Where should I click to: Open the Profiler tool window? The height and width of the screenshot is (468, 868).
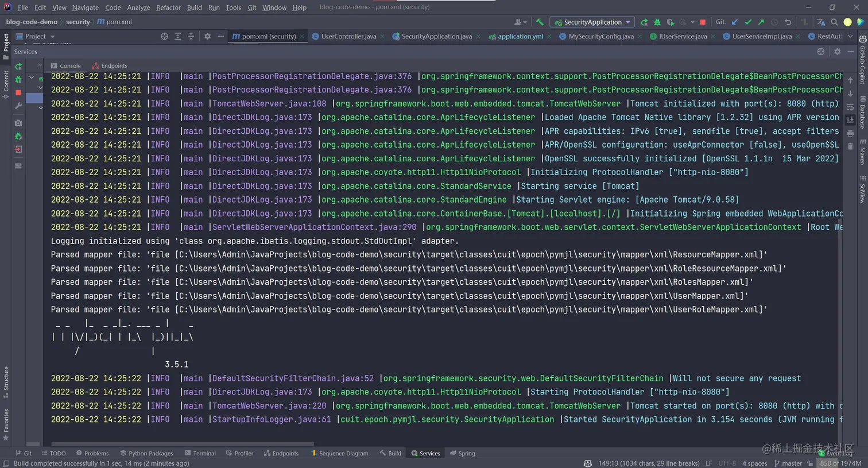[239, 453]
